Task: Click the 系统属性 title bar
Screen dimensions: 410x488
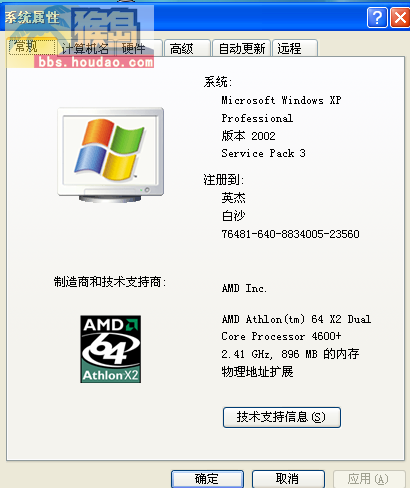Action: (x=183, y=17)
